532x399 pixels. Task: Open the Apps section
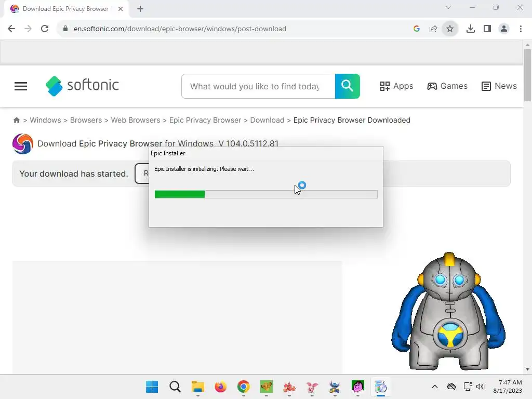[396, 86]
